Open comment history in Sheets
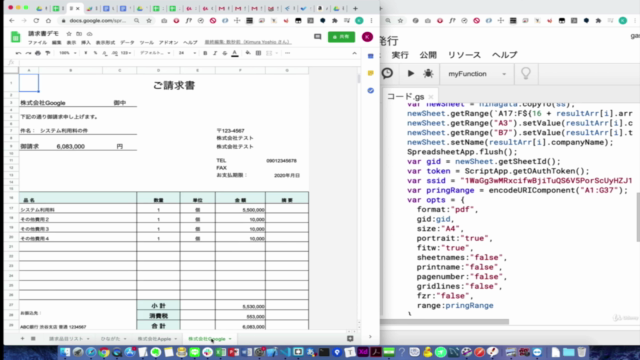 [318, 37]
